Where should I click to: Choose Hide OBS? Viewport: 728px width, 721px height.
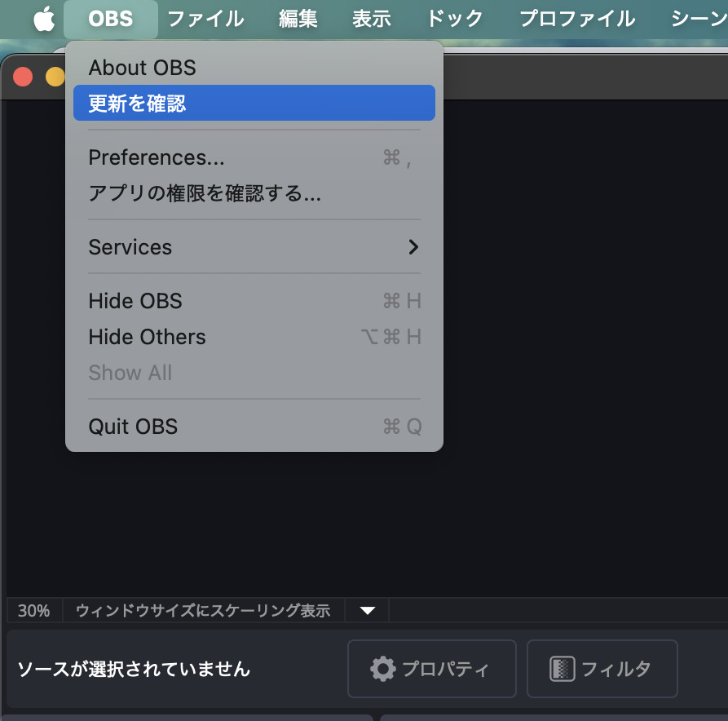tap(254, 301)
